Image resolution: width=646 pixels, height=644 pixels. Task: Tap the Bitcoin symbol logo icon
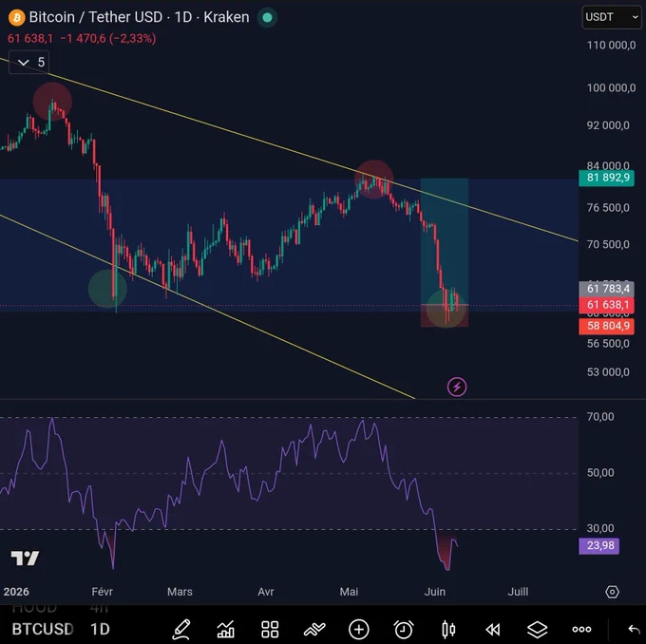pos(17,17)
